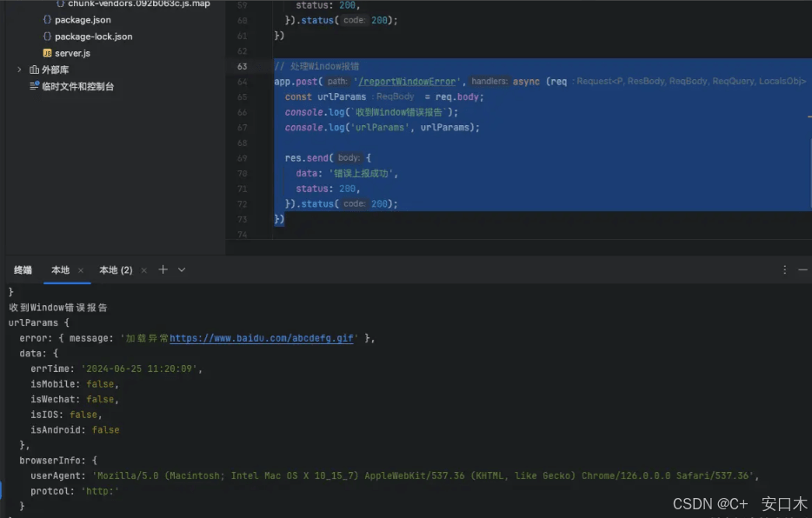812x518 pixels.
Task: Click the package-lock.json file icon
Action: click(x=47, y=37)
